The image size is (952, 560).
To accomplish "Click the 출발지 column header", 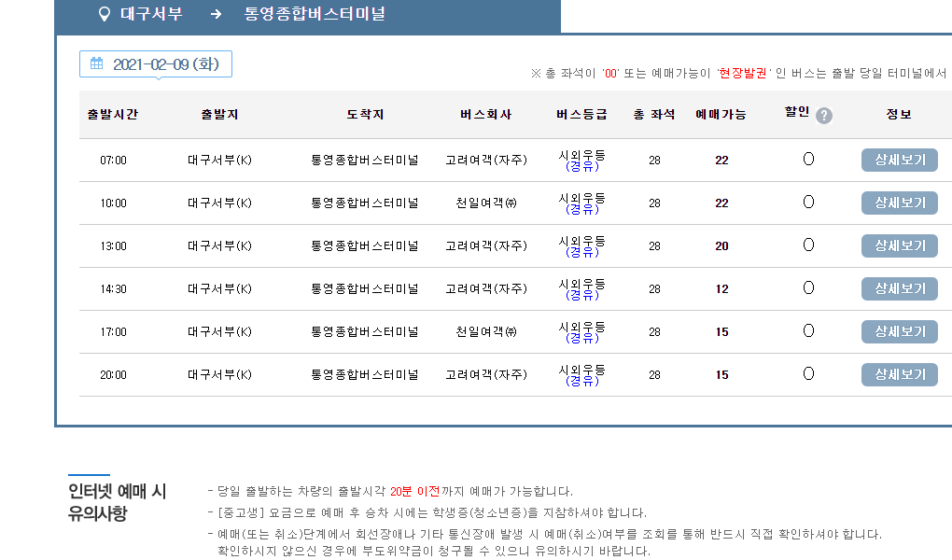I will (219, 114).
